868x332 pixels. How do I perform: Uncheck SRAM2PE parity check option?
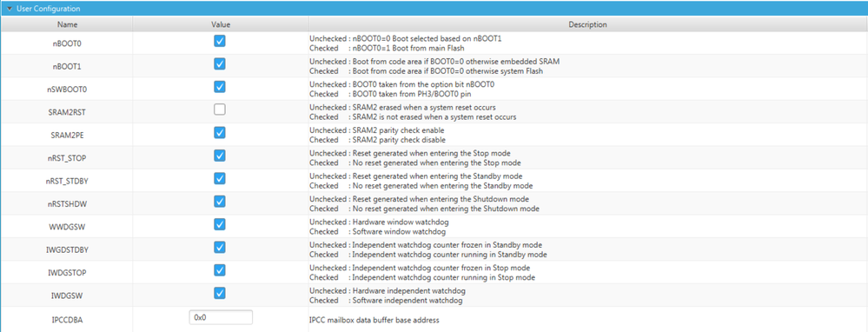pos(220,132)
